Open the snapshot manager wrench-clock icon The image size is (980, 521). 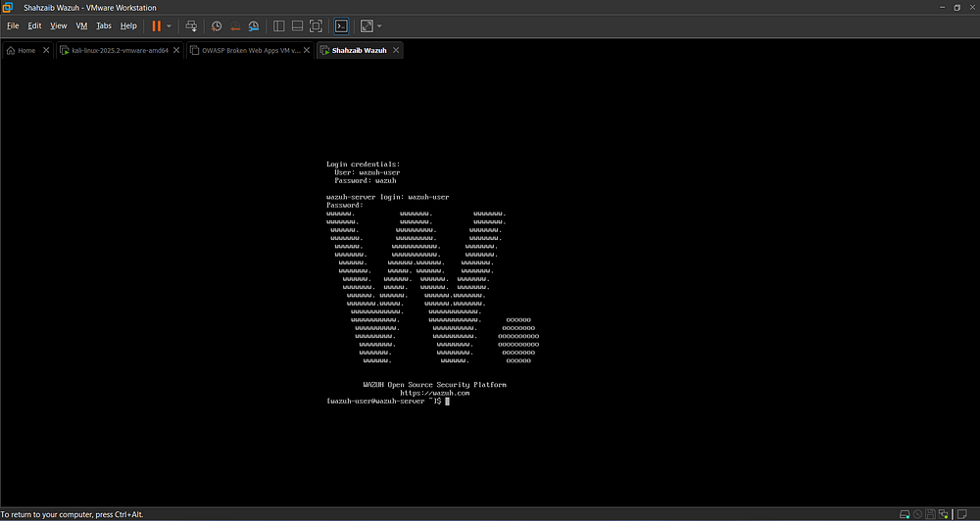click(x=254, y=25)
